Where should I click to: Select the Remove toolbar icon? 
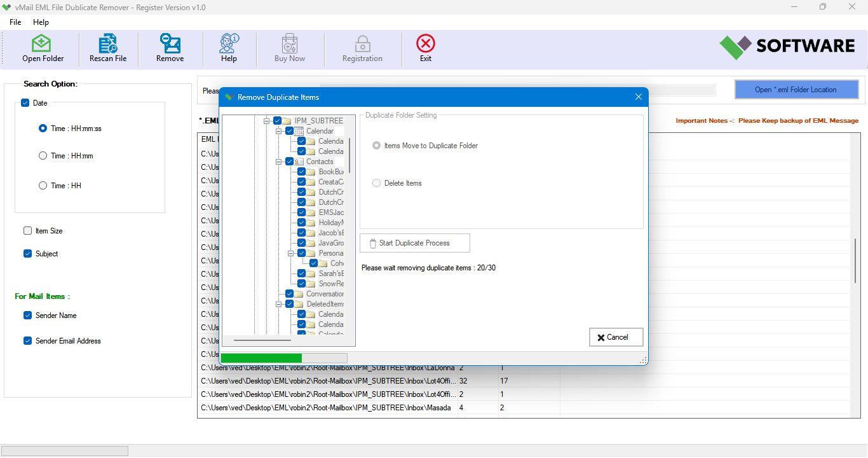click(170, 43)
